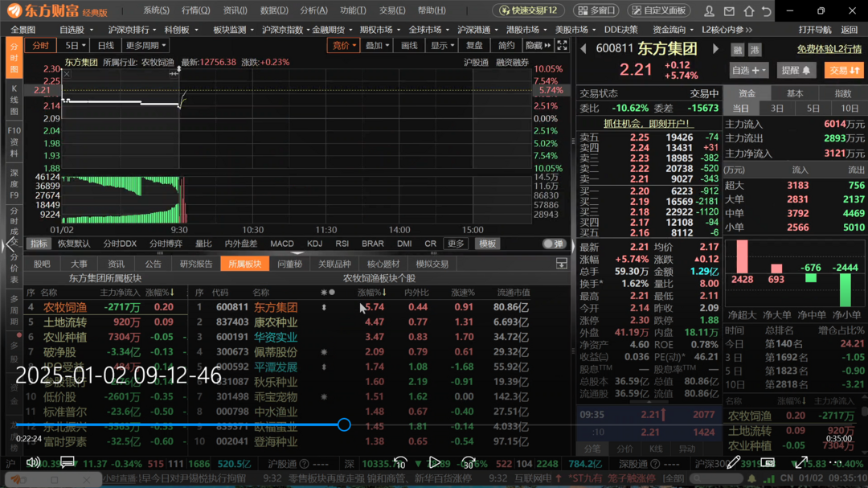This screenshot has width=868, height=488.
Task: Open F10资料 in left sidebar
Action: pos(14,141)
